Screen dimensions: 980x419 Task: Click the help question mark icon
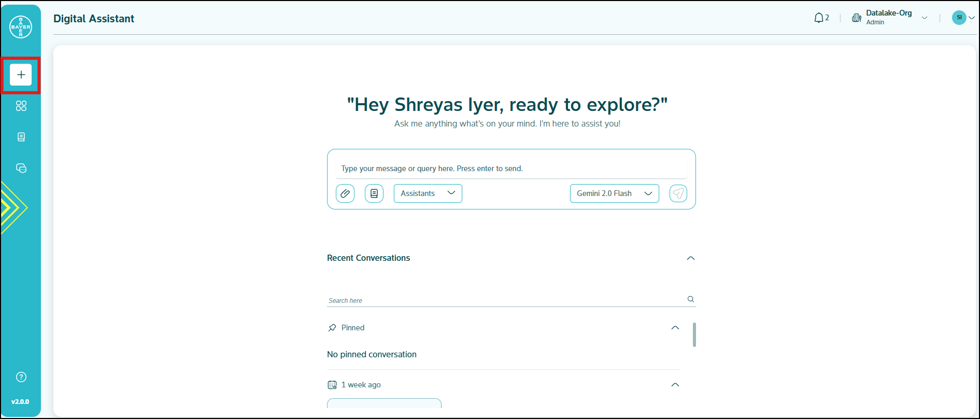[21, 377]
